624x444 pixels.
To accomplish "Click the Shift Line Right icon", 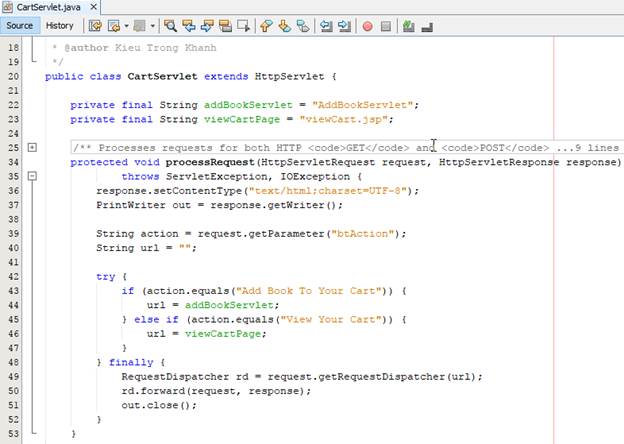I will click(344, 26).
